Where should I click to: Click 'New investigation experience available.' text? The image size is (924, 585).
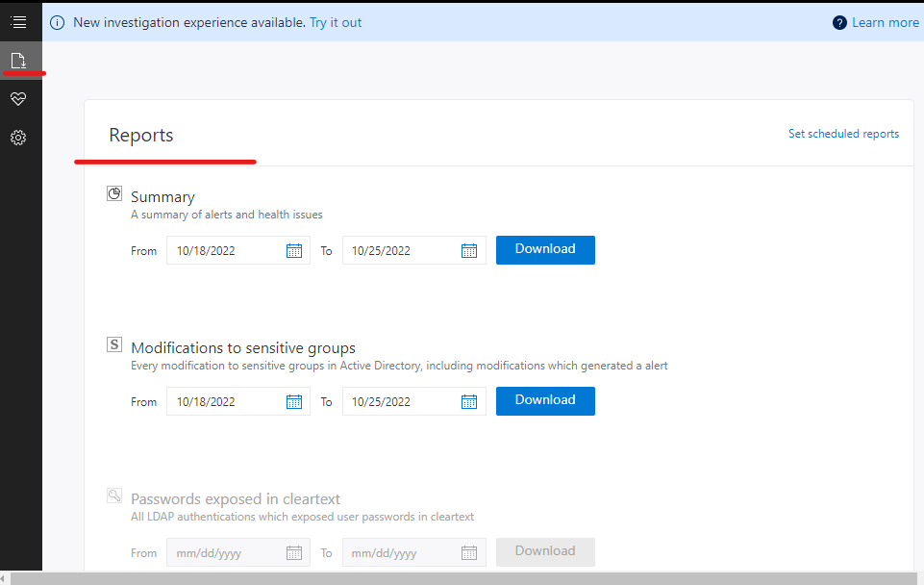[x=189, y=22]
